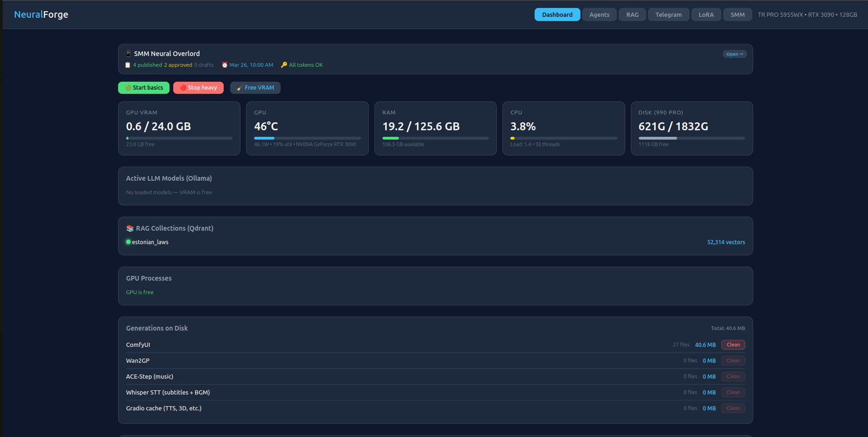Click 'Mar 26, 10:00 AM' schedule text
Image resolution: width=868 pixels, height=437 pixels.
(x=251, y=65)
